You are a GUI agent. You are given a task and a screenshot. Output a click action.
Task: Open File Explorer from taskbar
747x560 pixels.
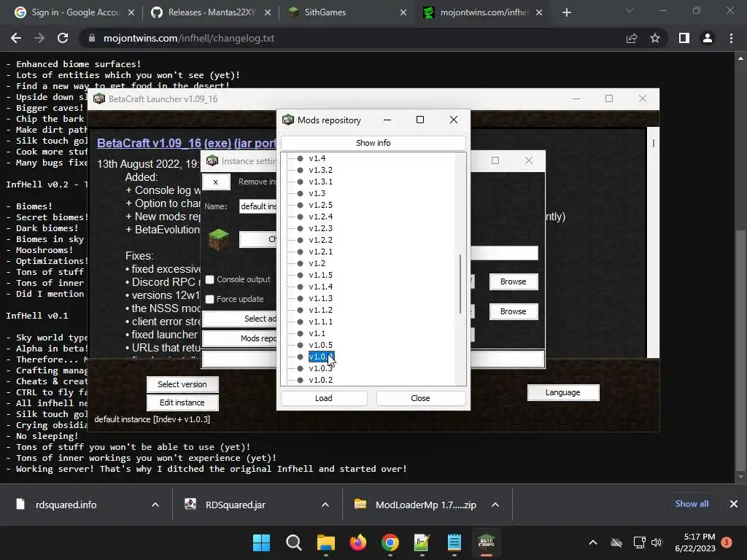[x=326, y=542]
